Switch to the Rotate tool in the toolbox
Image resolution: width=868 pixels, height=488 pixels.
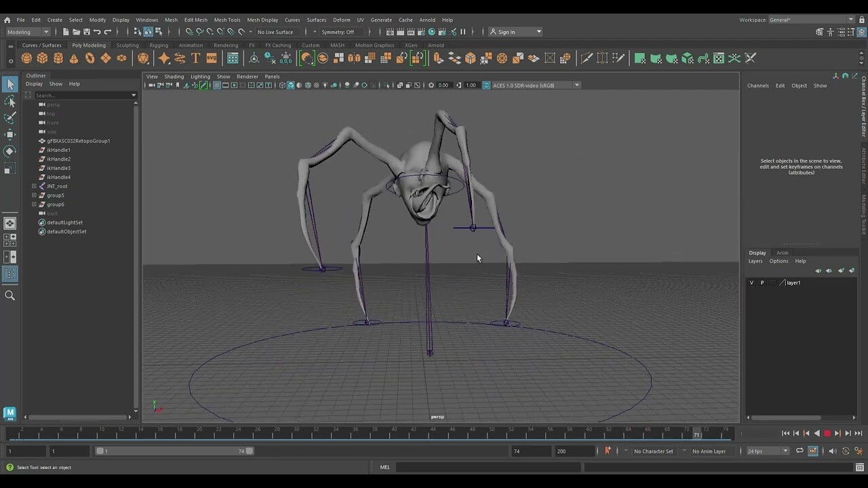[9, 151]
